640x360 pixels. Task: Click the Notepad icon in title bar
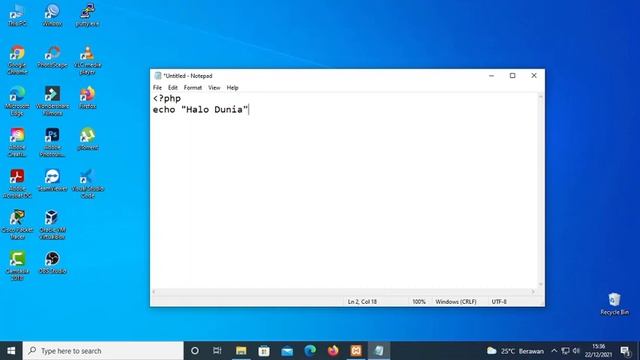[158, 76]
